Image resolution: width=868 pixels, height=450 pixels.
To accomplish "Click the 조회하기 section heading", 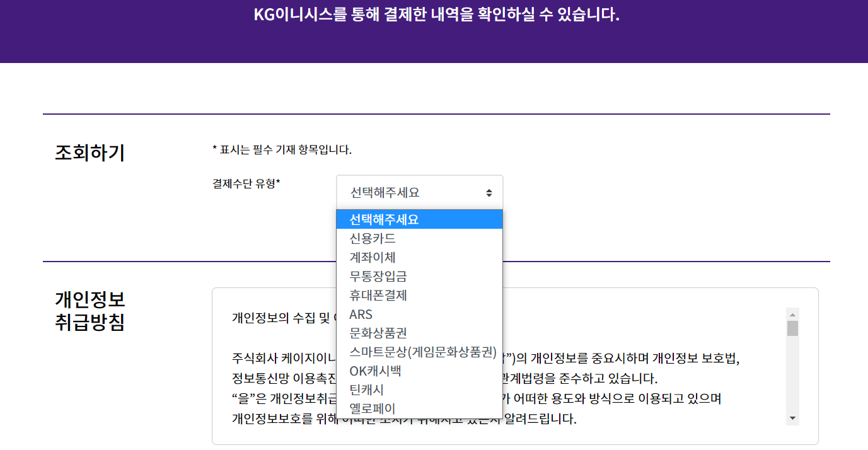I will [x=90, y=153].
